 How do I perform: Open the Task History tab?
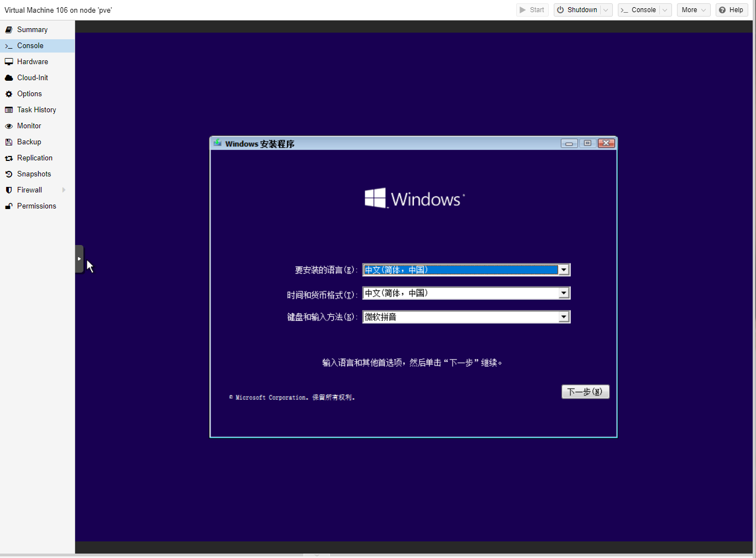(36, 110)
